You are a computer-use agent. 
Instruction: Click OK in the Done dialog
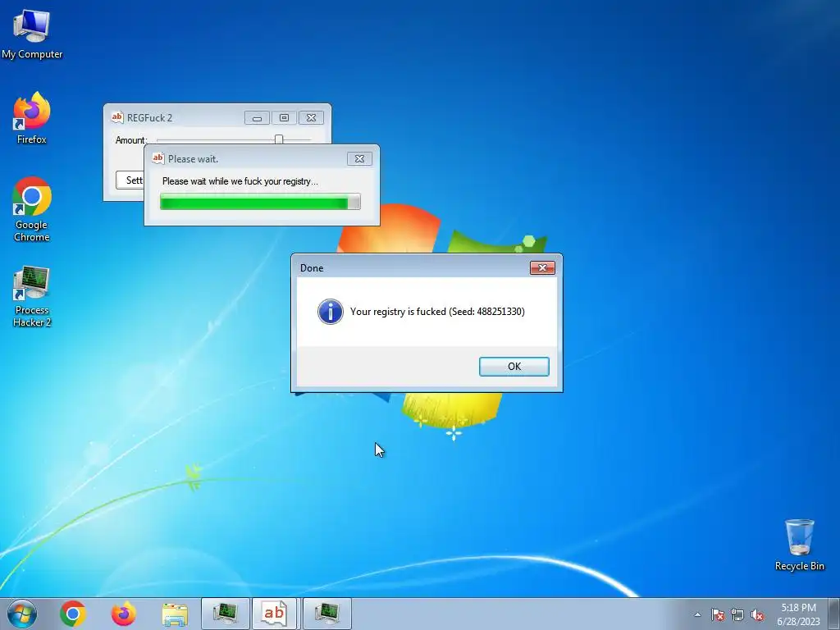[x=514, y=367]
